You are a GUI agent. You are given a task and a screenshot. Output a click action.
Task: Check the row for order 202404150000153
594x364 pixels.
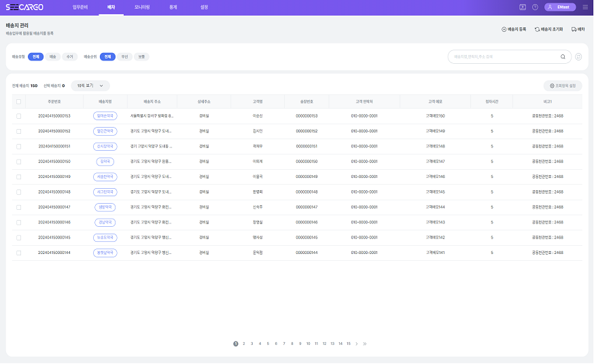[x=19, y=116]
